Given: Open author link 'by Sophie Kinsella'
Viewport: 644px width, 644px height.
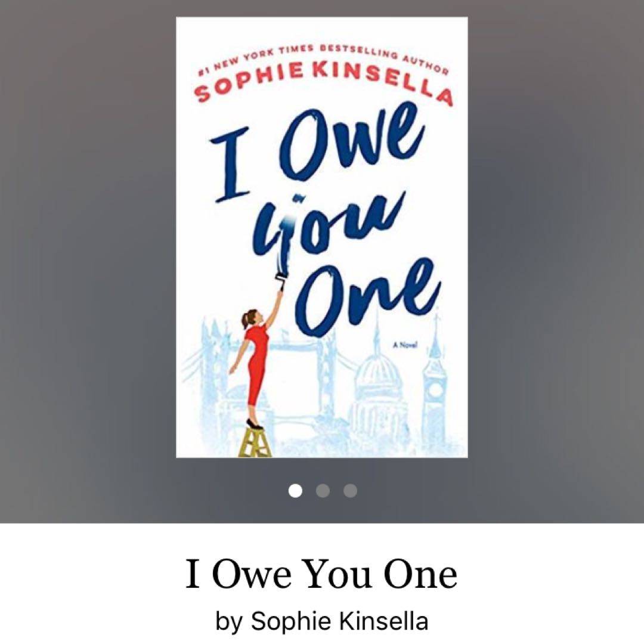Looking at the screenshot, I should [x=322, y=621].
